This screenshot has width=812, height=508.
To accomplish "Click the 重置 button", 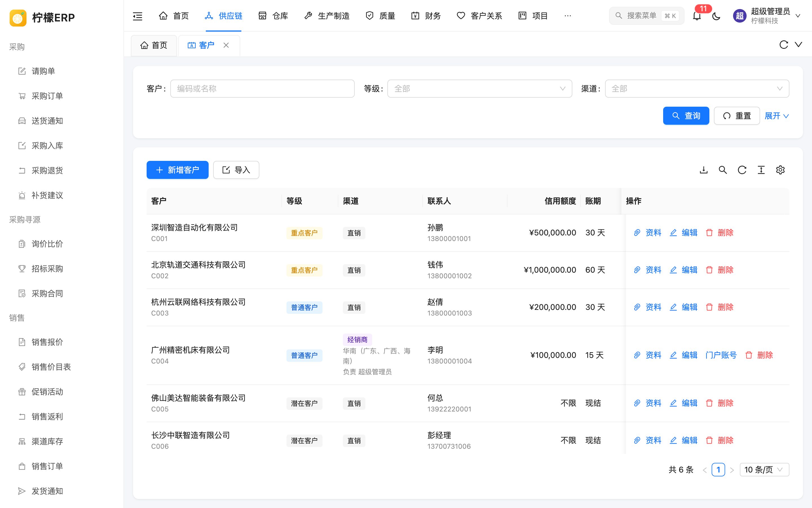I will [x=737, y=116].
